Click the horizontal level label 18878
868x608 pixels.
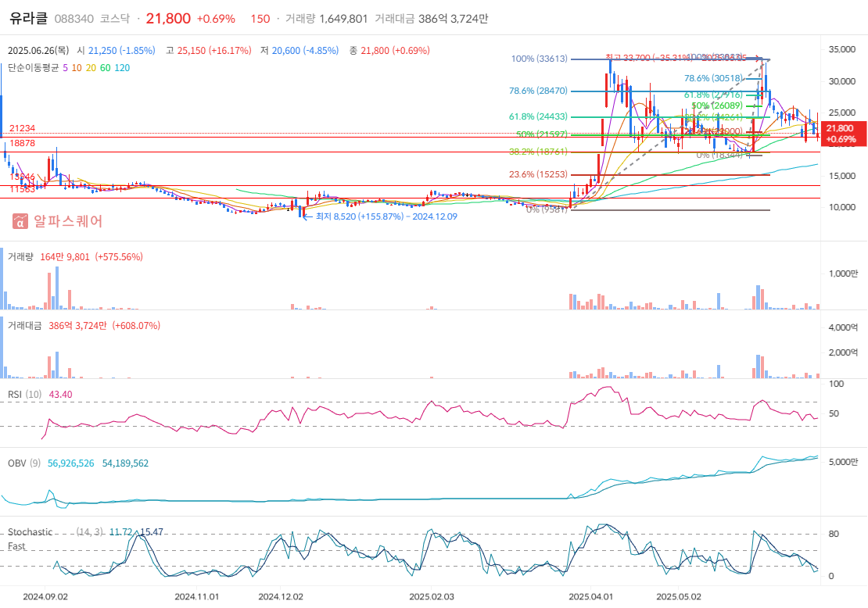point(22,143)
